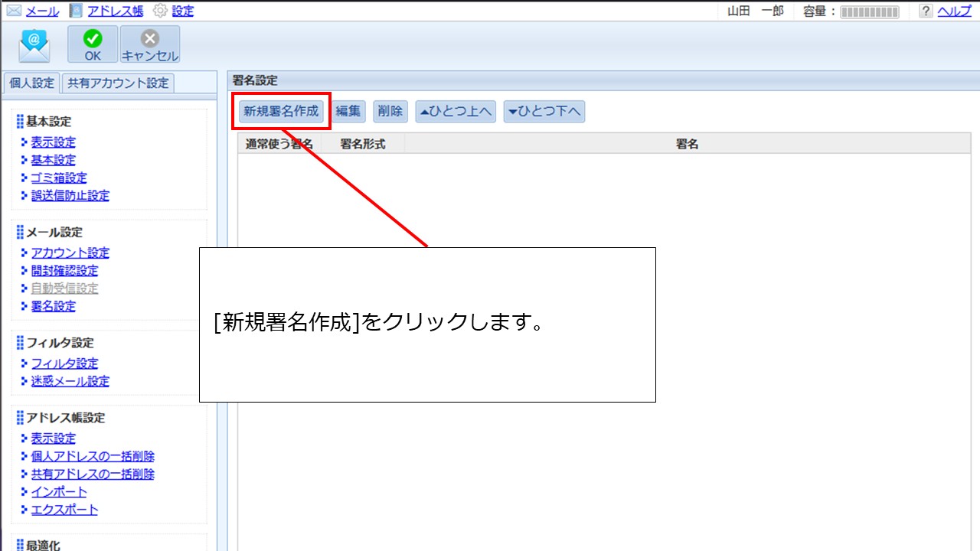980x551 pixels.
Task: Open the 署名設定 link in the sidebar
Action: [53, 306]
